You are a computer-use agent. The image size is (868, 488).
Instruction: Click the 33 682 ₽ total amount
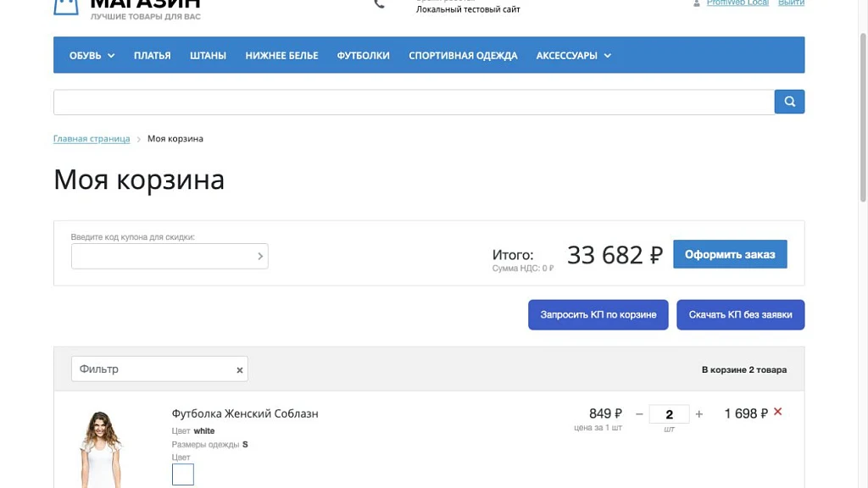pos(615,255)
